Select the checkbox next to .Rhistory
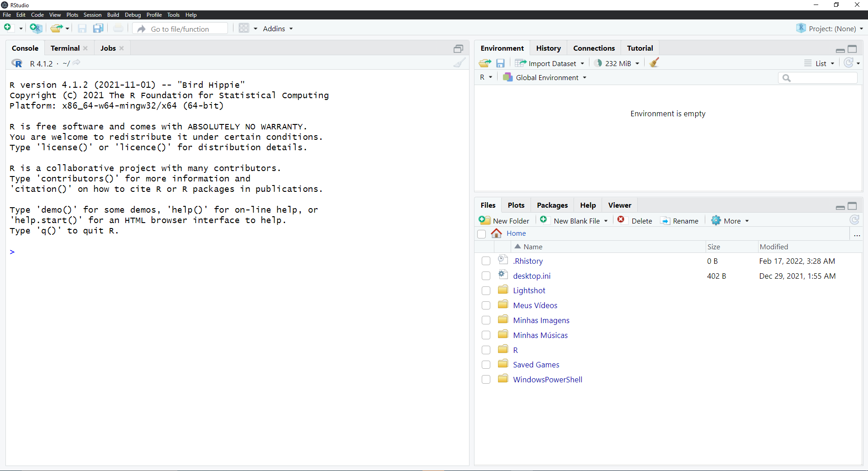 485,261
